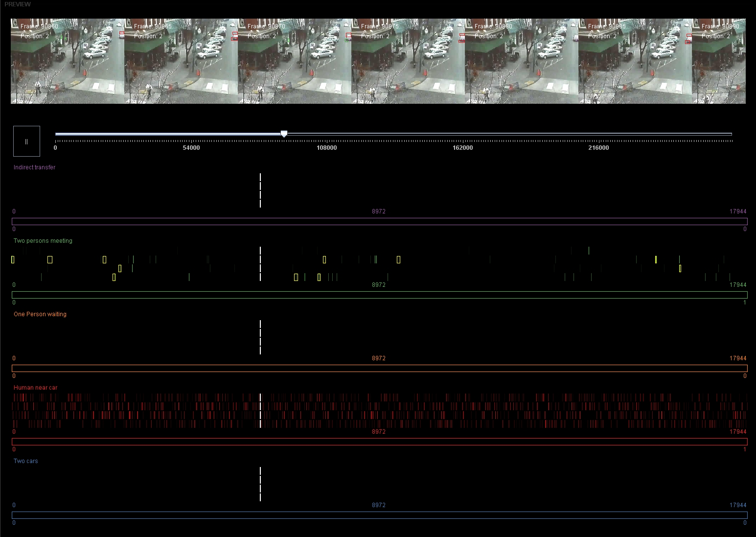Open the Frame 90880 thumbnail
The height and width of the screenshot is (537, 756).
[x=522, y=61]
